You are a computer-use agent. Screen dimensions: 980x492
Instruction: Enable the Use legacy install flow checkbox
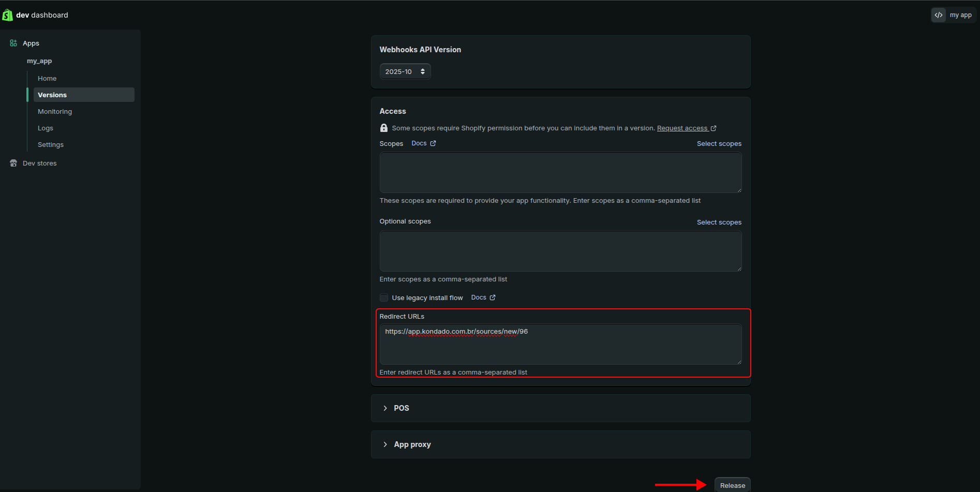(x=383, y=297)
